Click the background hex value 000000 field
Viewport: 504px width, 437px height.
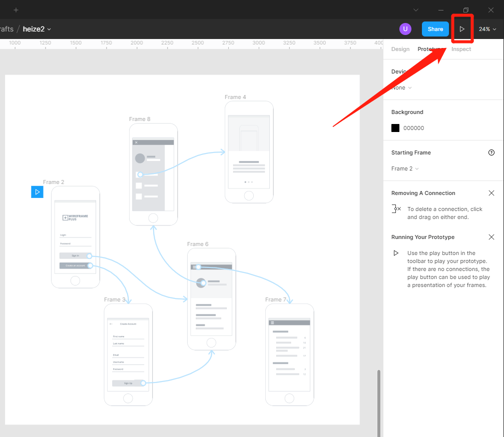coord(413,128)
